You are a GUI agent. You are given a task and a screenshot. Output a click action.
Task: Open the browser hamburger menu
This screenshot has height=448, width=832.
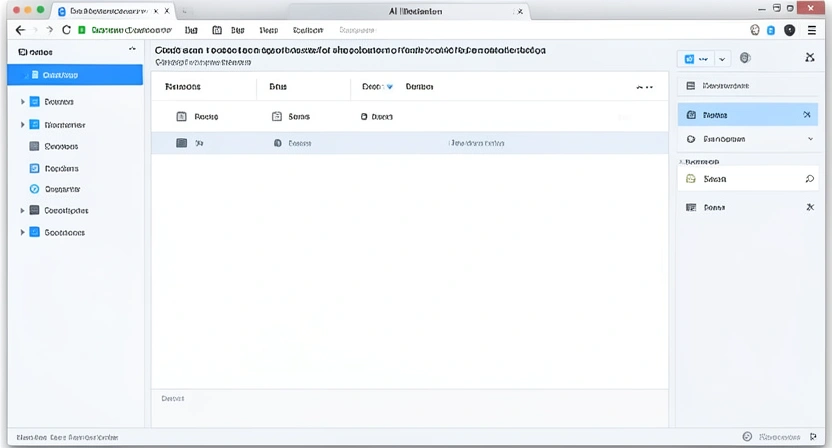(812, 30)
